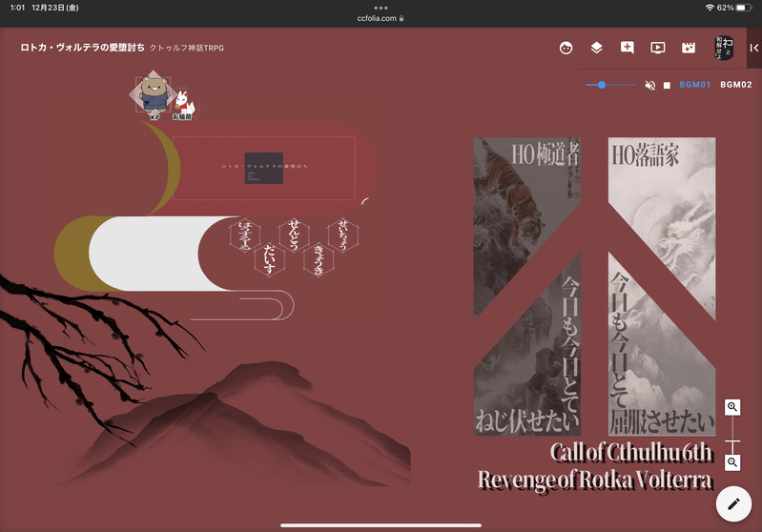Click the クトゥルフ神話TRPG system label
This screenshot has width=762, height=532.
pyautogui.click(x=187, y=48)
